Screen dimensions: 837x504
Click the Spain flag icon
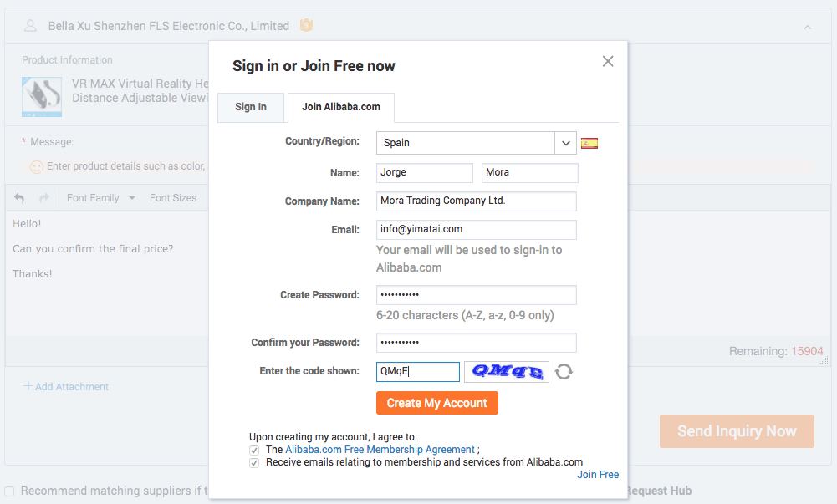pos(589,143)
